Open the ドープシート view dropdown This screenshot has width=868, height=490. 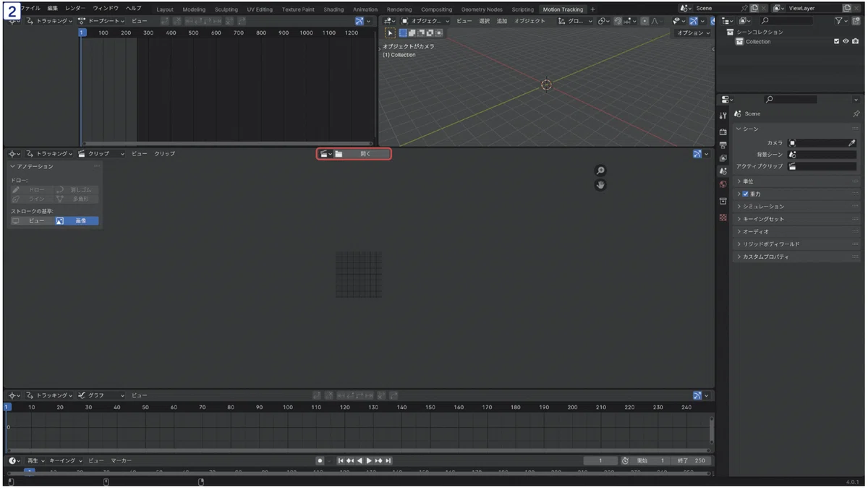101,21
